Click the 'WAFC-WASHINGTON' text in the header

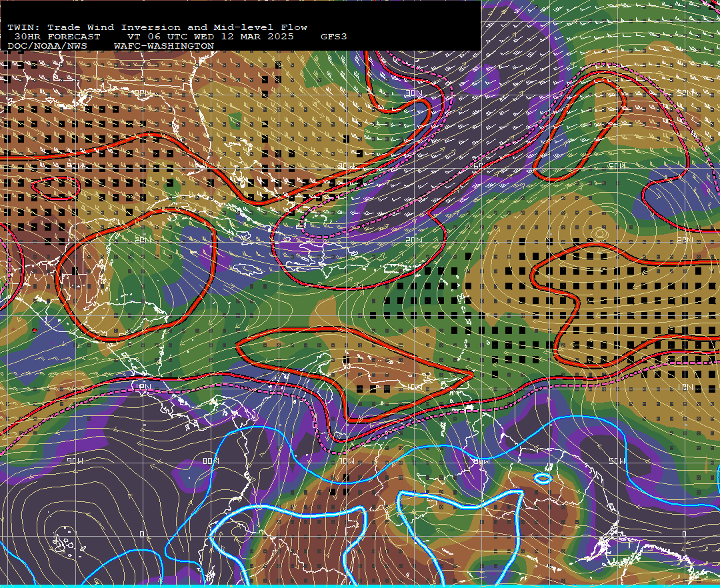click(164, 47)
